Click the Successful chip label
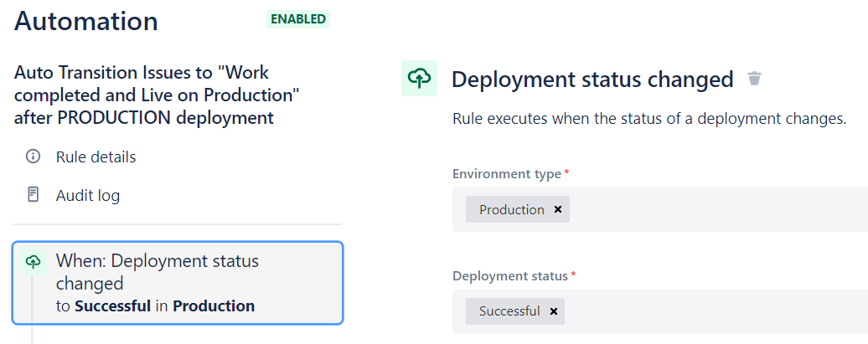Screen dimensions: 868x344 pos(509,311)
